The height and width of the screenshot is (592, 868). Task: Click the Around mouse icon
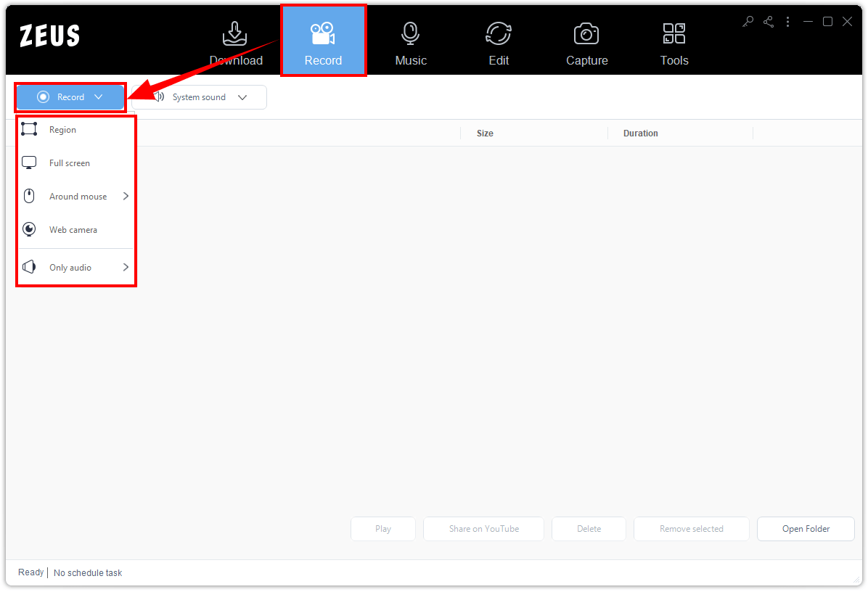pyautogui.click(x=29, y=196)
